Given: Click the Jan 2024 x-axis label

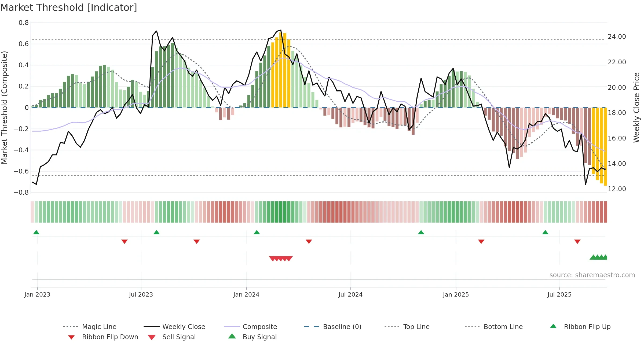Looking at the screenshot, I should click(246, 294).
